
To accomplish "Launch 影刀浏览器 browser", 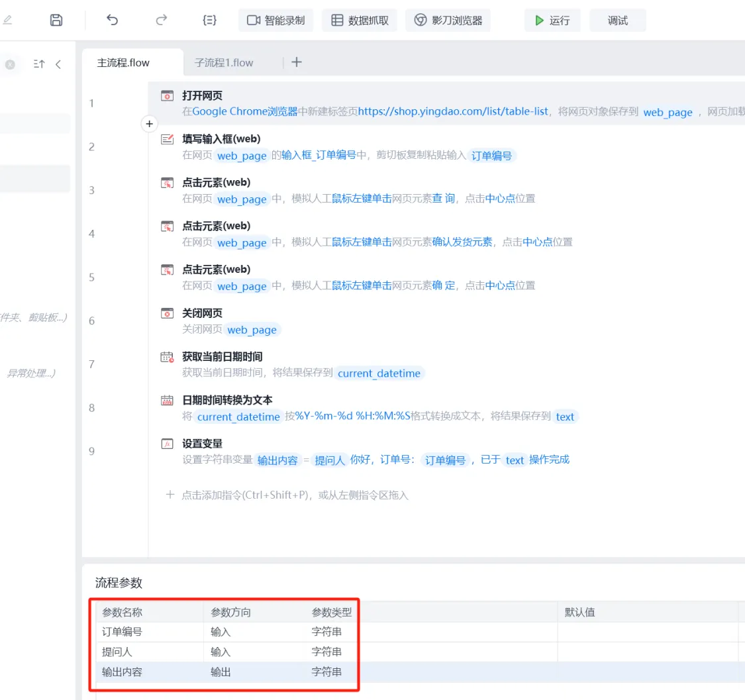I will click(448, 20).
